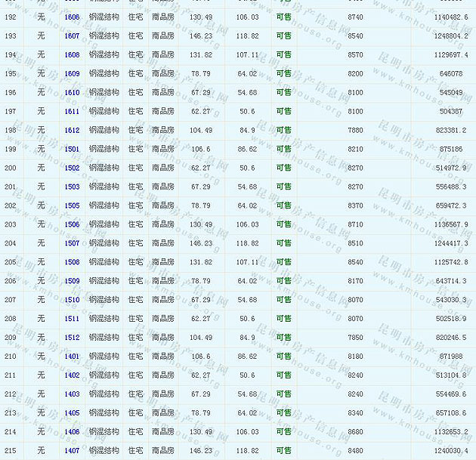The height and width of the screenshot is (460, 476).
Task: View room 1502 details
Action: point(72,168)
